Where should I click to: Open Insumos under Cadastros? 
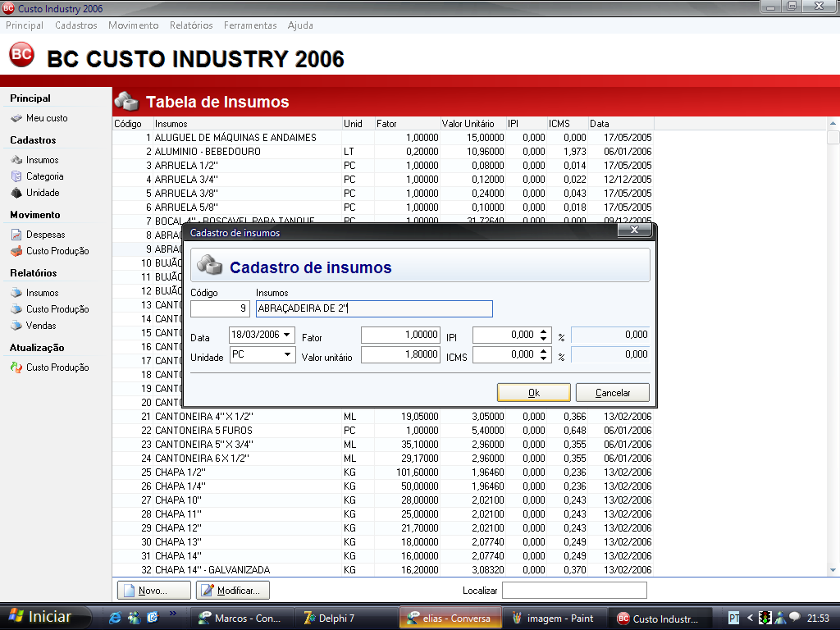[x=42, y=160]
